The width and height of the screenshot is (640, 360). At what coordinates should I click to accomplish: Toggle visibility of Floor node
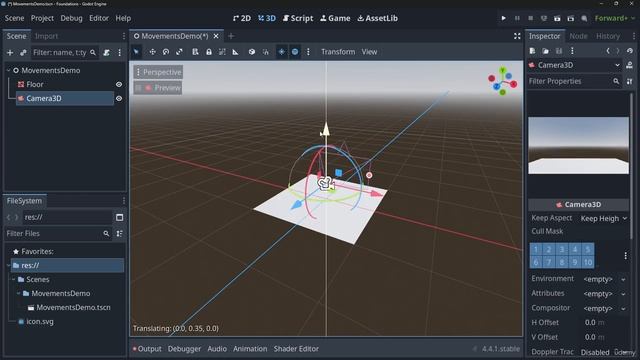119,84
